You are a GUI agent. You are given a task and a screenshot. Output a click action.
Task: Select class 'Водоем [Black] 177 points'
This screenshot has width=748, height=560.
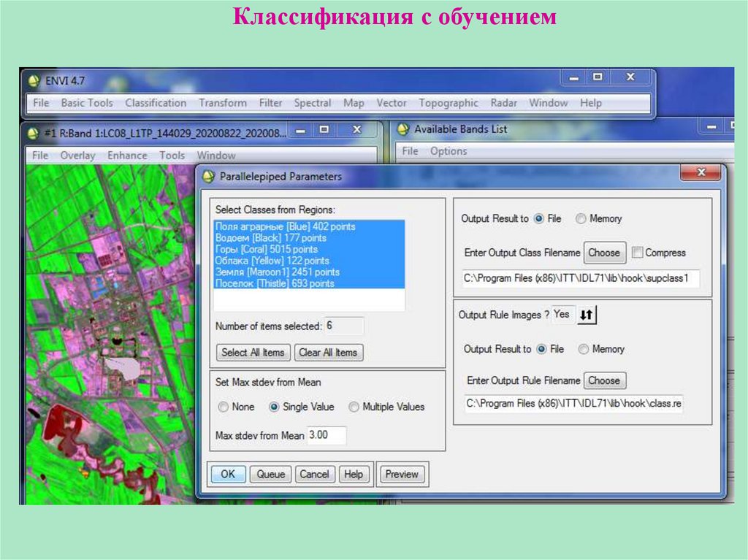[x=309, y=238]
